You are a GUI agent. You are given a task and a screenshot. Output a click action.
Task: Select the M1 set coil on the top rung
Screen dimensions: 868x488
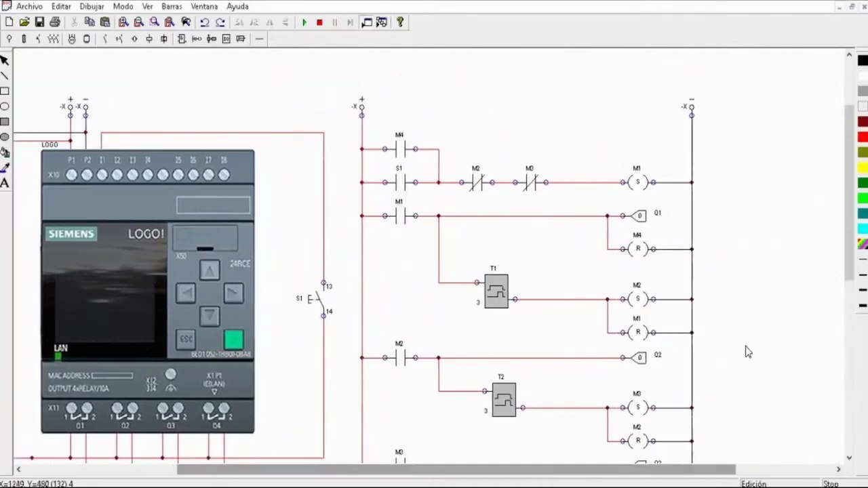637,182
